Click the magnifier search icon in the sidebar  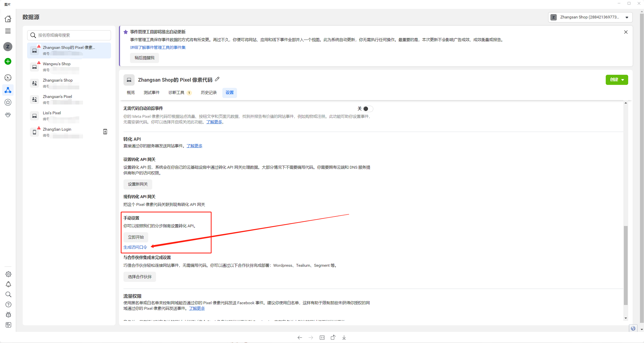[8, 294]
